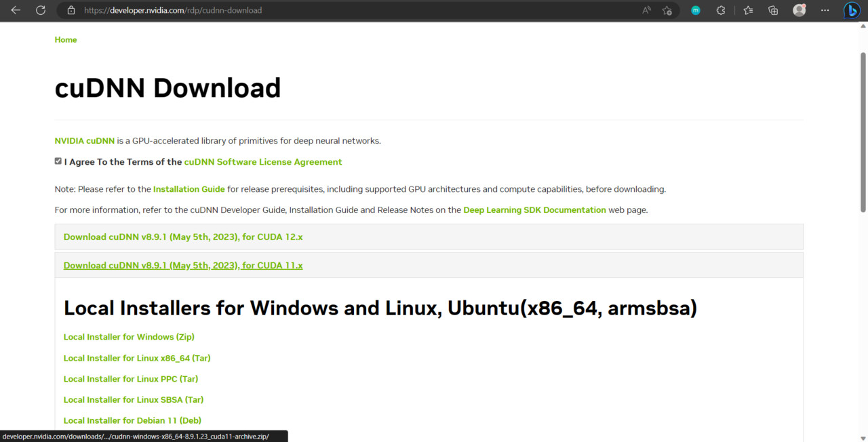868x442 pixels.
Task: Download Local Installer for Debian 11 (Deb)
Action: pyautogui.click(x=132, y=421)
